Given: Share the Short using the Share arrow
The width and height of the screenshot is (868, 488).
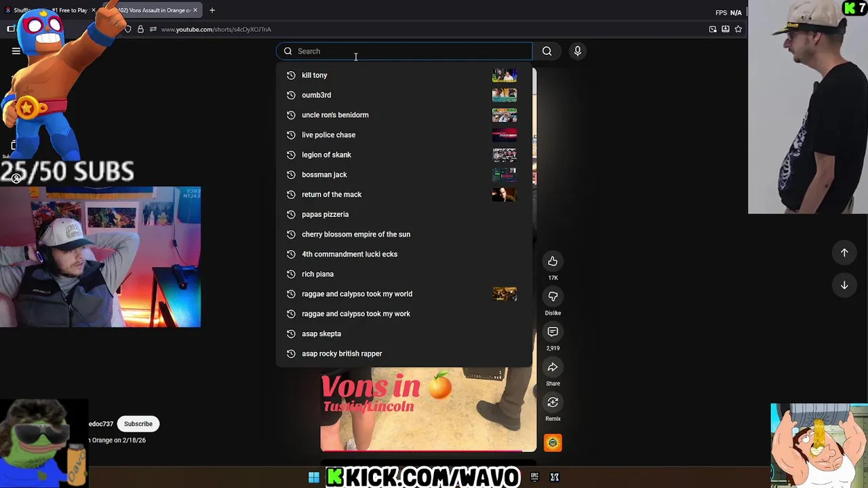Looking at the screenshot, I should [x=553, y=367].
